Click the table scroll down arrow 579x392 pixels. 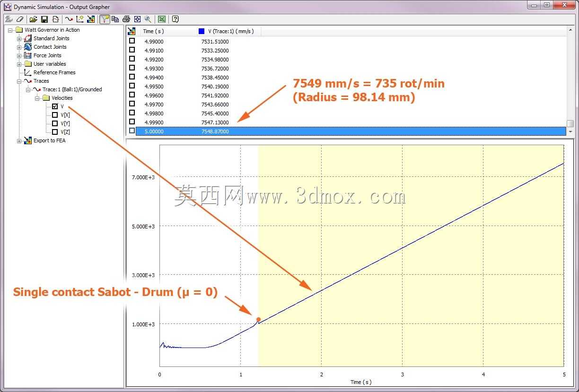coord(570,131)
